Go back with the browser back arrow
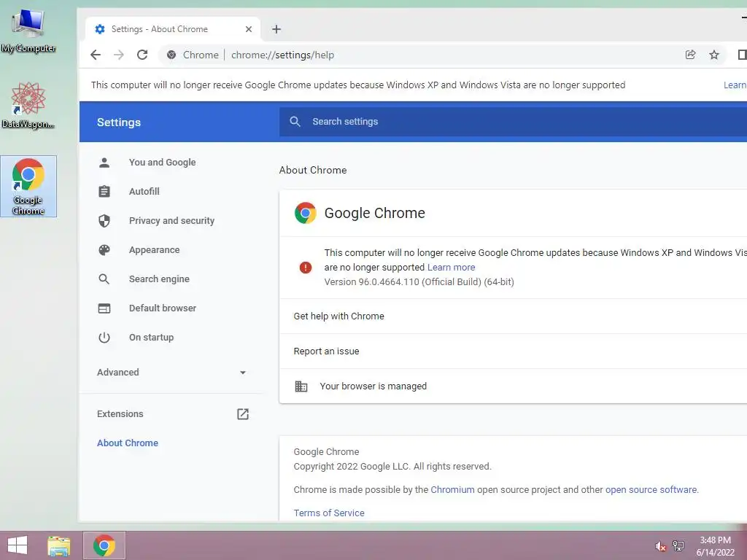The height and width of the screenshot is (560, 747). point(96,55)
